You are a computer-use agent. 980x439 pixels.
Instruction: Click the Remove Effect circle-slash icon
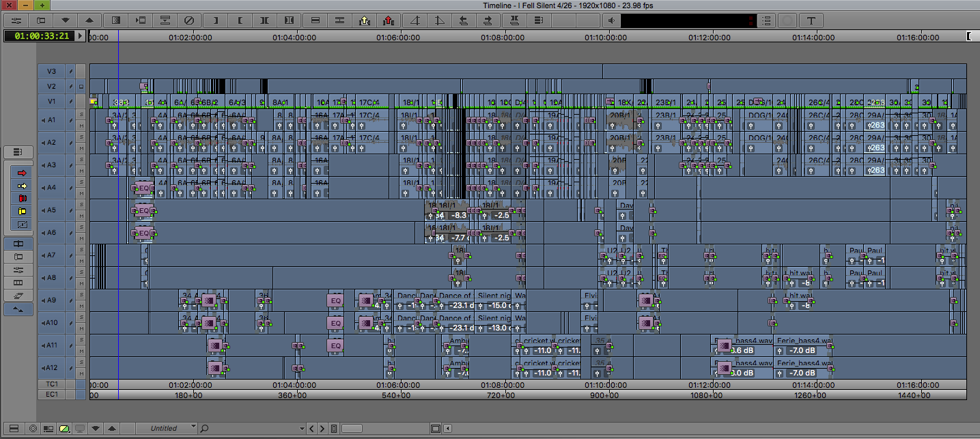[190, 20]
